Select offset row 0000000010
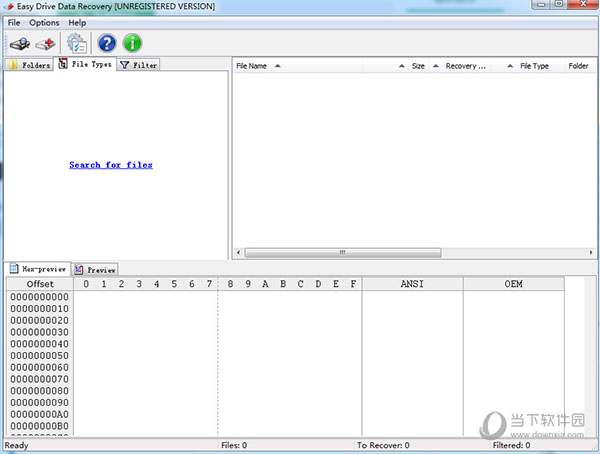Viewport: 600px width, 454px height. coord(40,309)
